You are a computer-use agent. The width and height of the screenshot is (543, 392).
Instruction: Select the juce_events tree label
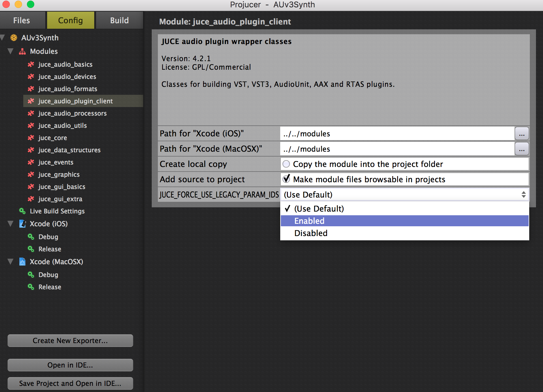click(56, 162)
